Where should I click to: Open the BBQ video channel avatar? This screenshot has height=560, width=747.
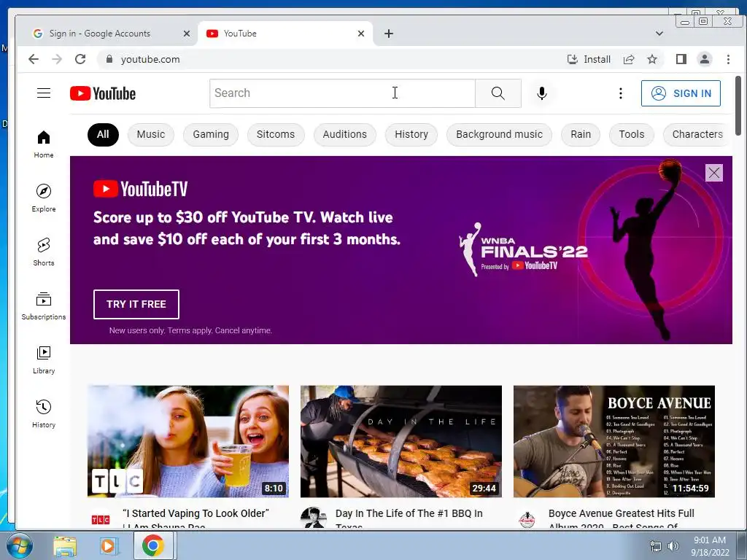(x=314, y=518)
